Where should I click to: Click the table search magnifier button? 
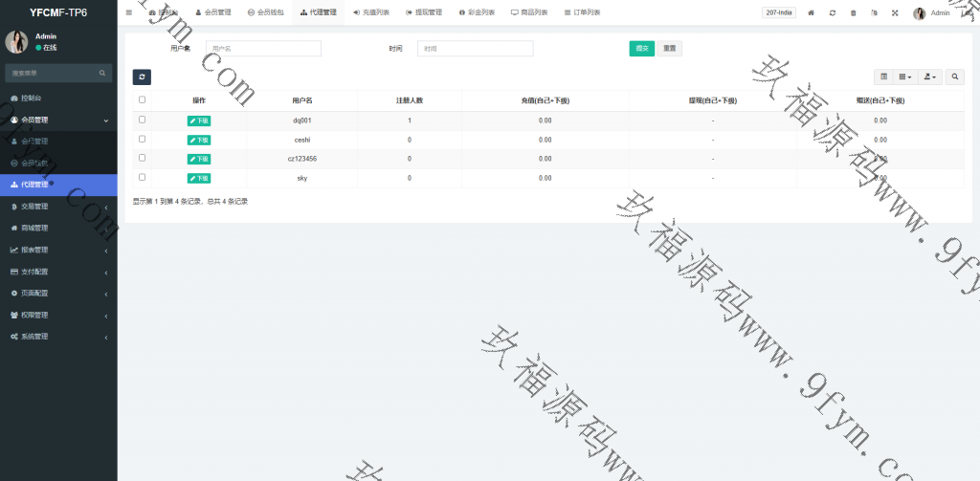[955, 77]
